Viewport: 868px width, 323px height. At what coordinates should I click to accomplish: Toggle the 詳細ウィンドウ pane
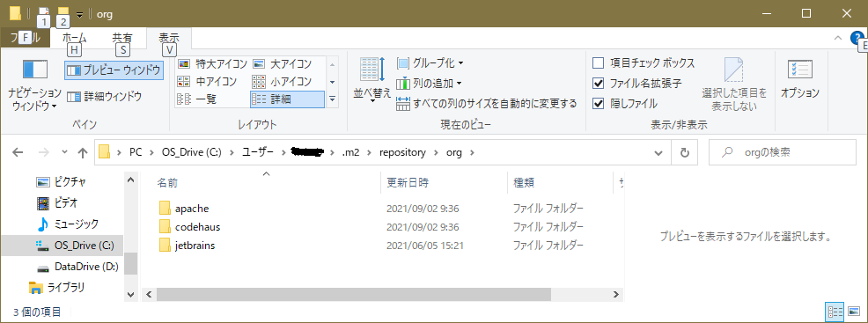[x=104, y=97]
